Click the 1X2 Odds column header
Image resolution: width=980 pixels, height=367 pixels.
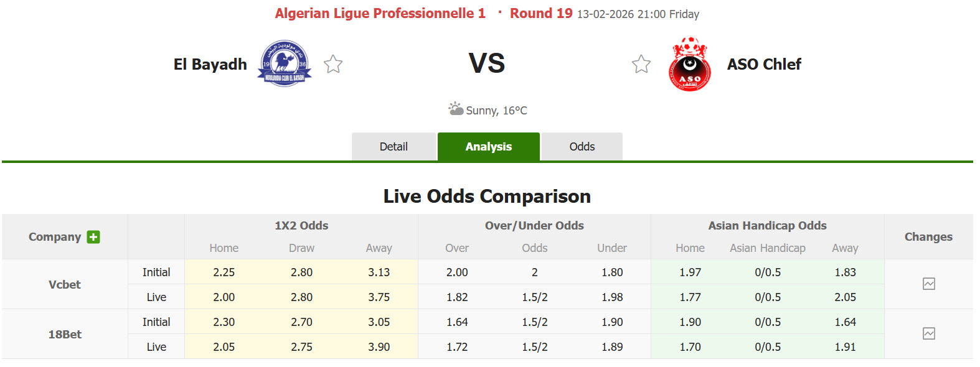click(301, 226)
